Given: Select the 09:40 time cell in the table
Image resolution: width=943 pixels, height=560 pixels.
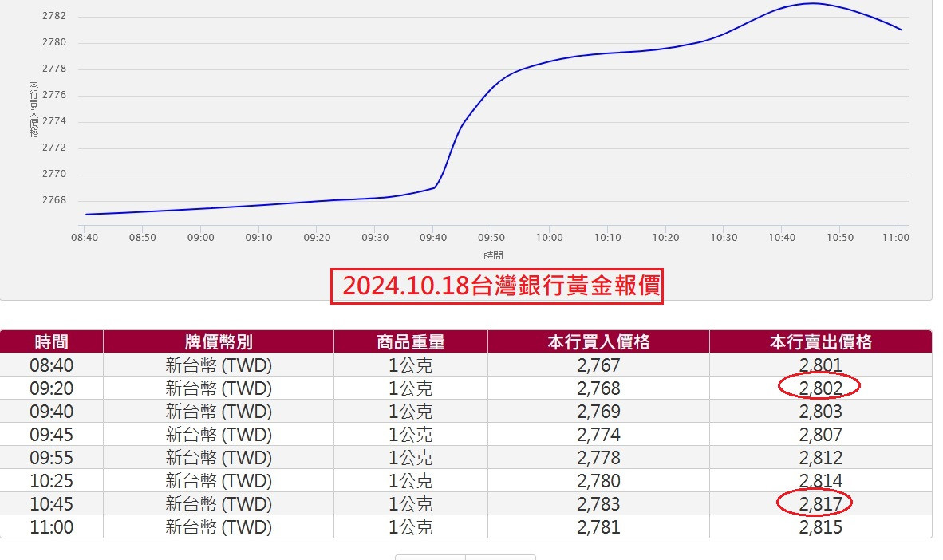Looking at the screenshot, I should pyautogui.click(x=52, y=412).
